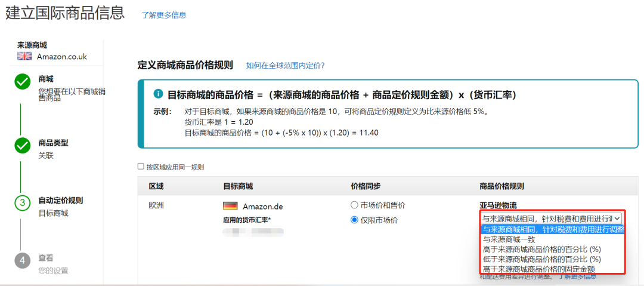
Task: Click the 应用的货币汇率* label
Action: 247,219
